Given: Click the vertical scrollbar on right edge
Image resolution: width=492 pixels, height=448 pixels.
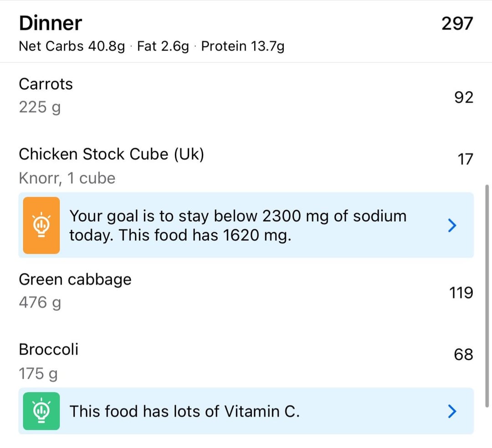Looking at the screenshot, I should coord(487,296).
